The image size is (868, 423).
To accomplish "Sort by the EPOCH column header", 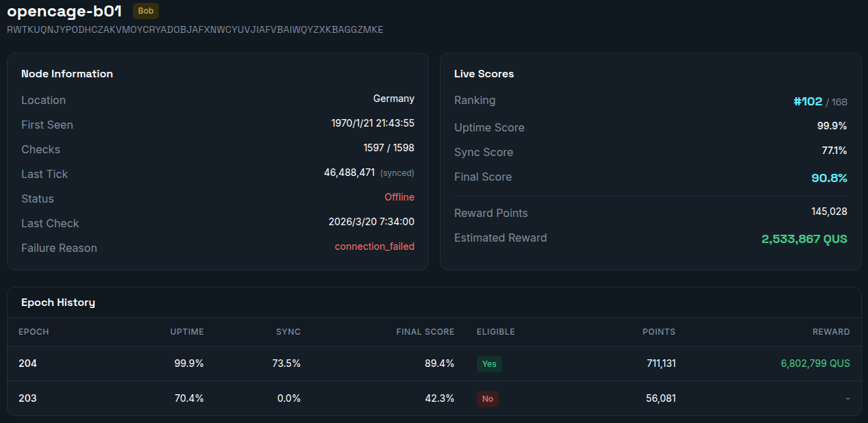I will 34,332.
